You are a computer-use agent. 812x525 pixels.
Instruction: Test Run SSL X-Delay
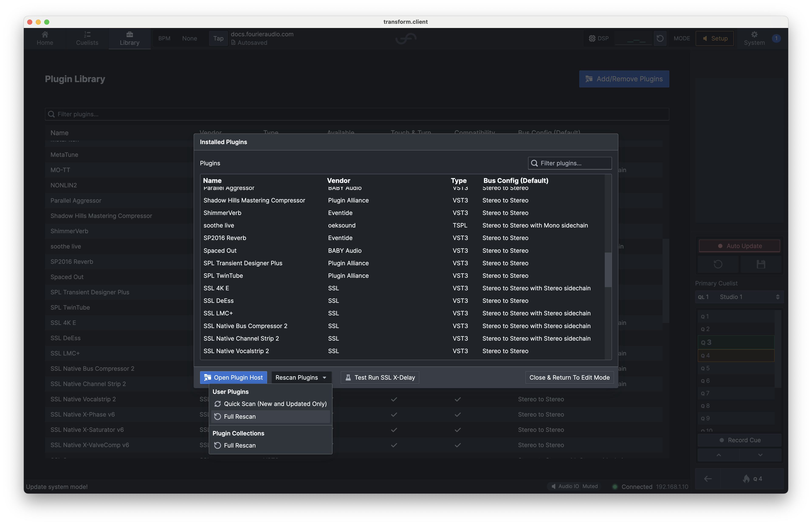pos(380,377)
